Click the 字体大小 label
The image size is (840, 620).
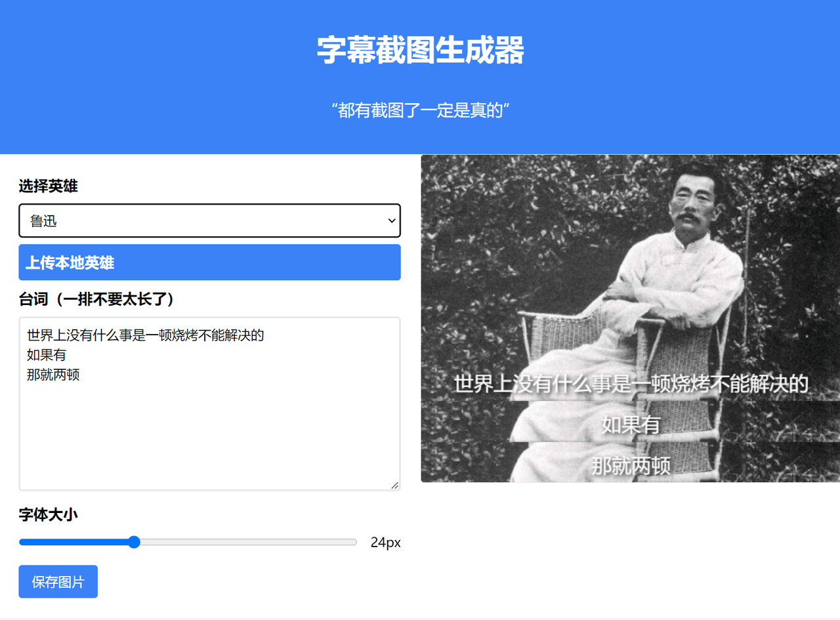click(x=48, y=515)
